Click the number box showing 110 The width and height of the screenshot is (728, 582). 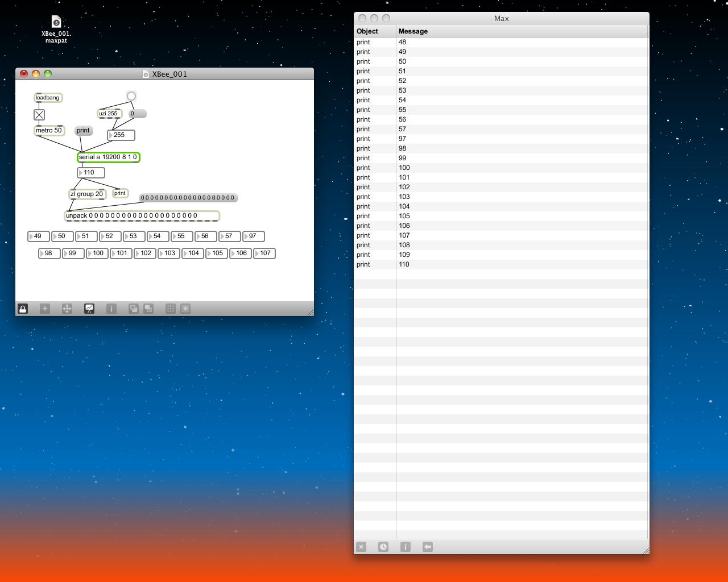(92, 173)
